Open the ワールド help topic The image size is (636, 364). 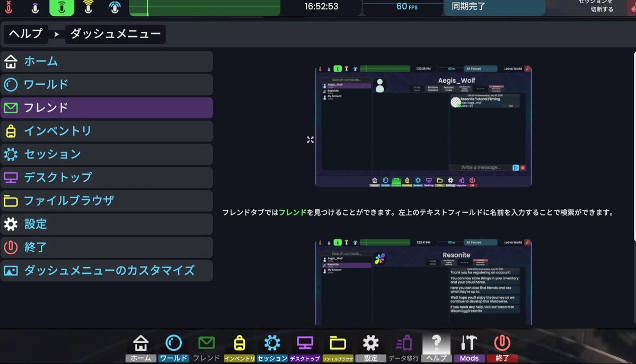pyautogui.click(x=107, y=85)
